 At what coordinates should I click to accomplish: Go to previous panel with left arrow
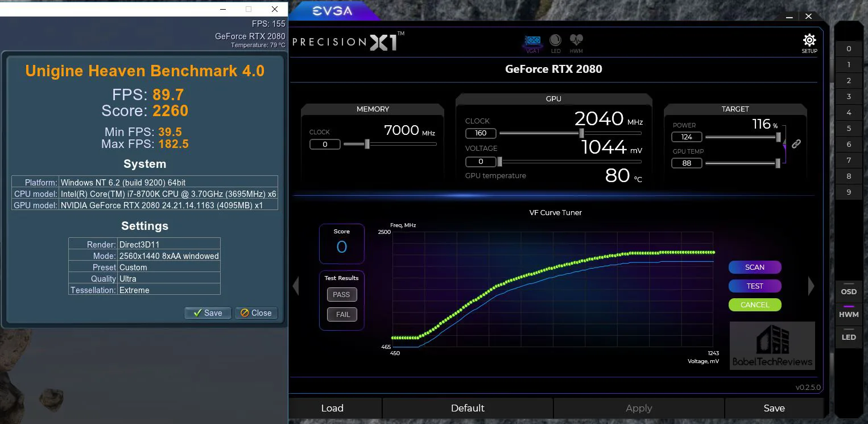pos(296,286)
